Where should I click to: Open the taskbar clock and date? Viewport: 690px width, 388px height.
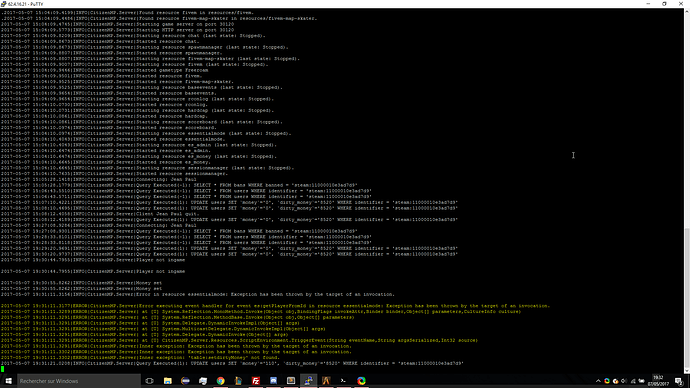(x=658, y=381)
